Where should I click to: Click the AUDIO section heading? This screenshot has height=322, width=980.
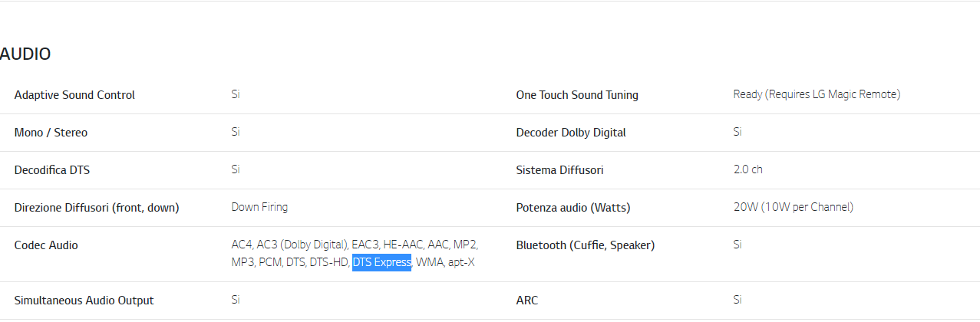tap(25, 54)
